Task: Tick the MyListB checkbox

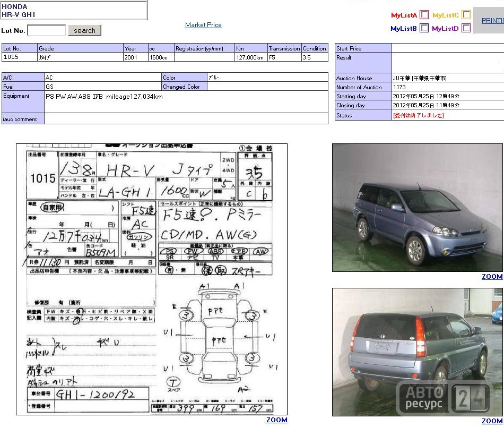Action: click(x=424, y=28)
